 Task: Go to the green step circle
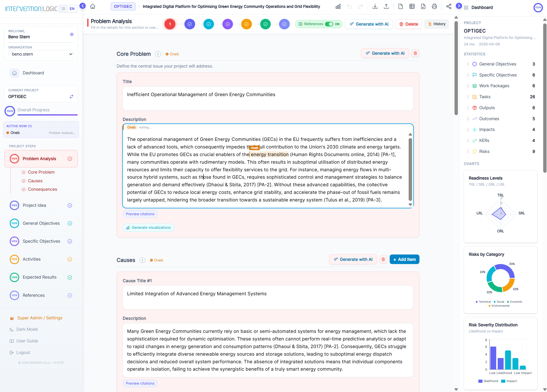click(x=265, y=24)
